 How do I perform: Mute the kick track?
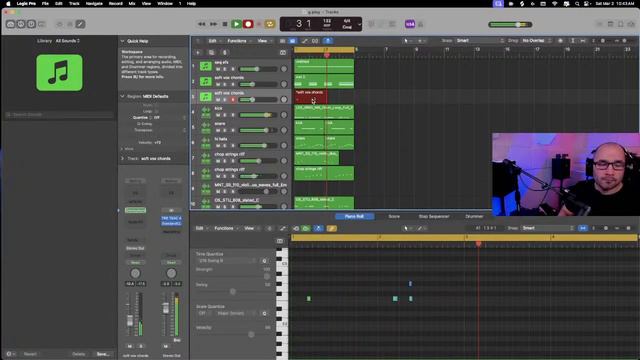(218, 115)
